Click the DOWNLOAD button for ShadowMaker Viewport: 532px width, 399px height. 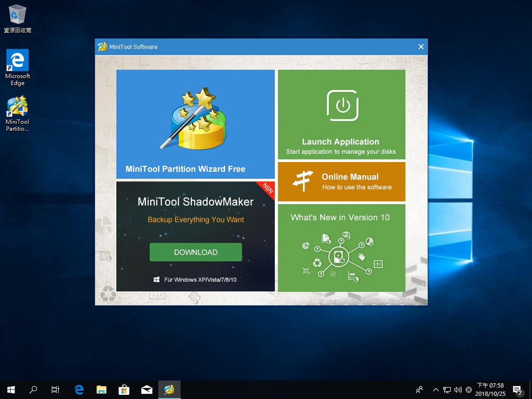[x=196, y=252]
